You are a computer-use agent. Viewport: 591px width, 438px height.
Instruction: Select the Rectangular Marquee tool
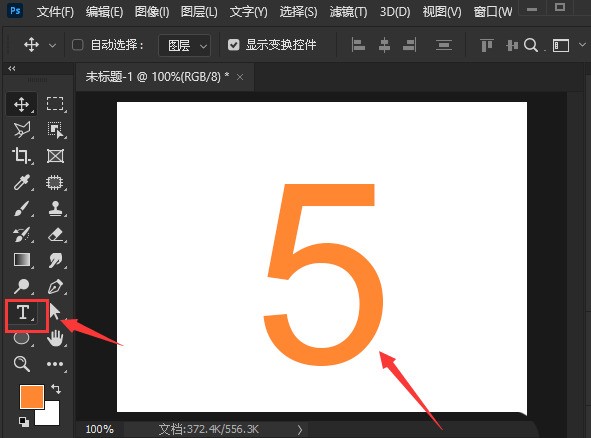pyautogui.click(x=55, y=104)
